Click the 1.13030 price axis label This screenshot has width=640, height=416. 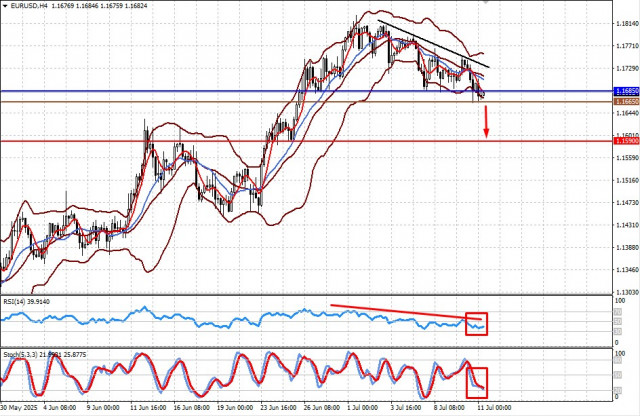[627, 292]
